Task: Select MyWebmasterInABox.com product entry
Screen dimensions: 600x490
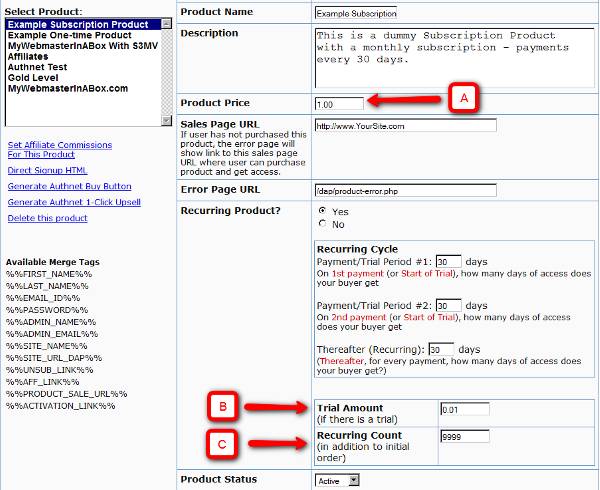Action: pyautogui.click(x=67, y=89)
